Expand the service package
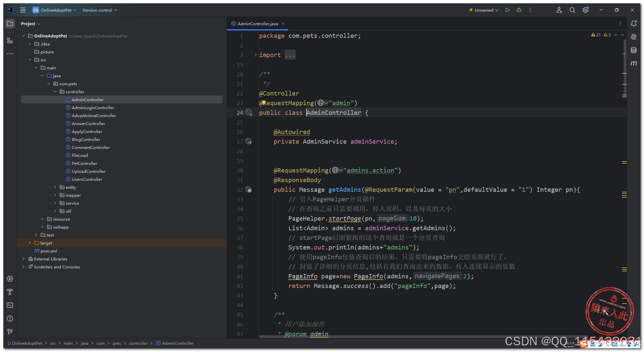The image size is (644, 352). 55,203
